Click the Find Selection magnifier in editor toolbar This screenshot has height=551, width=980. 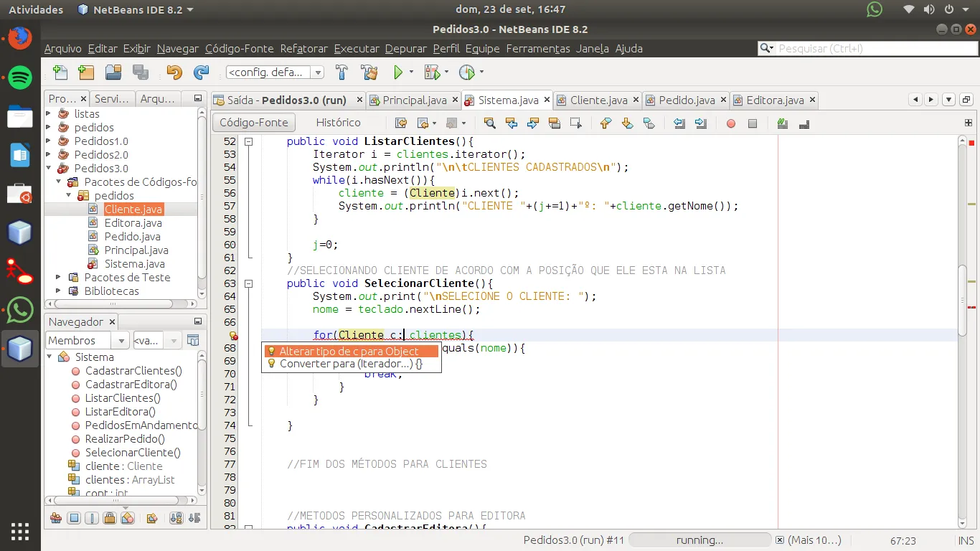[490, 123]
